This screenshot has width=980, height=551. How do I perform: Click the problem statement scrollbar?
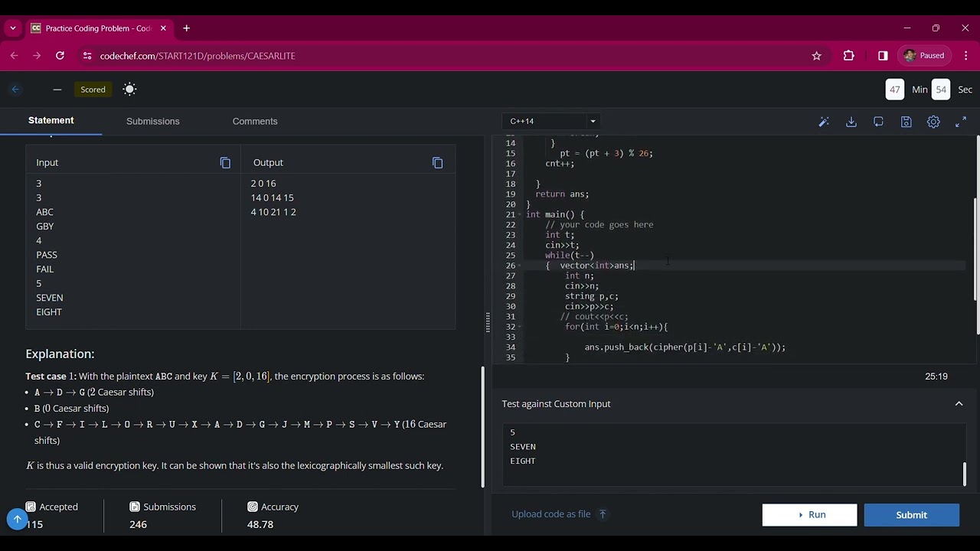point(482,426)
